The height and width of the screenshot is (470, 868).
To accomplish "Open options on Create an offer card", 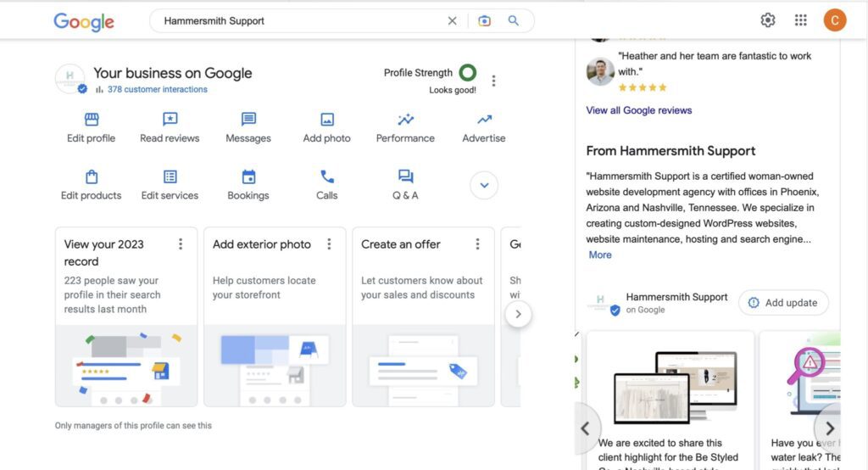I will pos(478,244).
